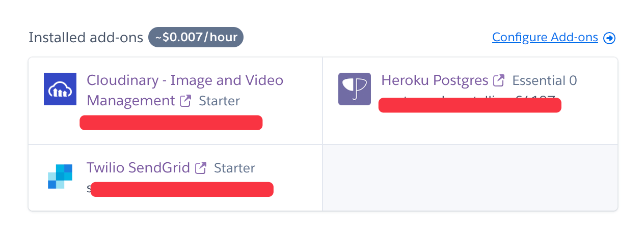
Task: Click the empty gray add-on cell
Action: tap(470, 178)
